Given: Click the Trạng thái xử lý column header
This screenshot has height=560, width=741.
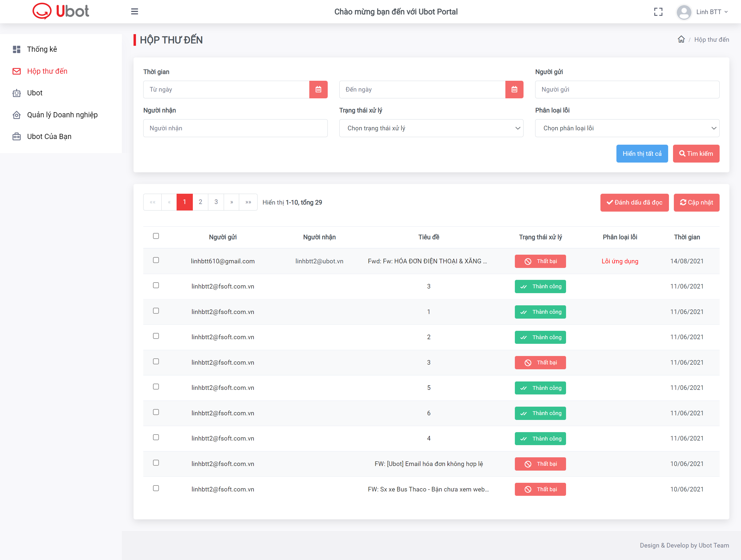Looking at the screenshot, I should (x=540, y=237).
